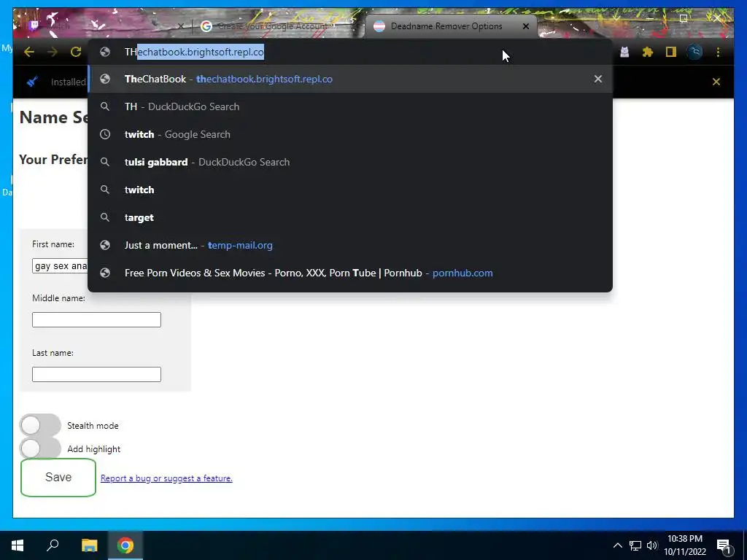Click the browser forward arrow

tap(53, 52)
